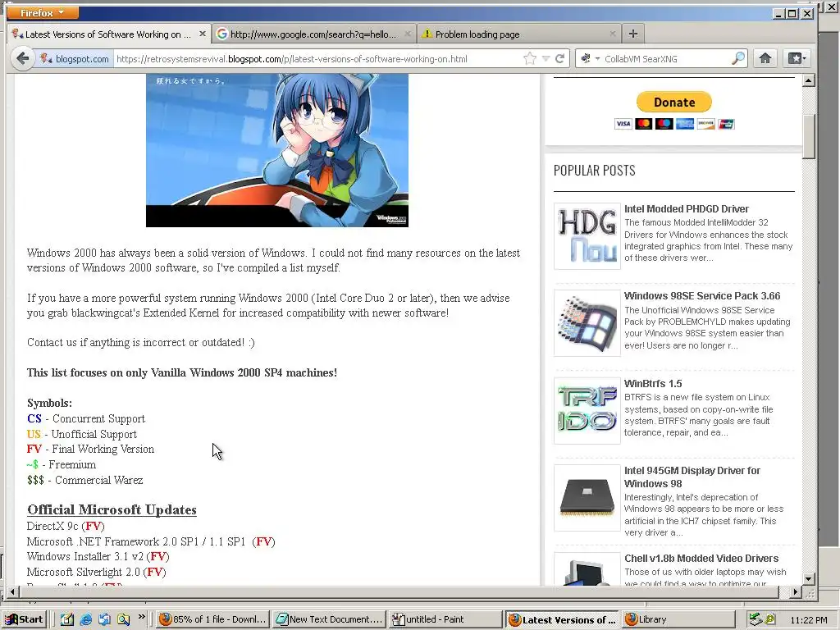
Task: Click the TRF IDO WinBtrfs thumbnail
Action: 587,411
